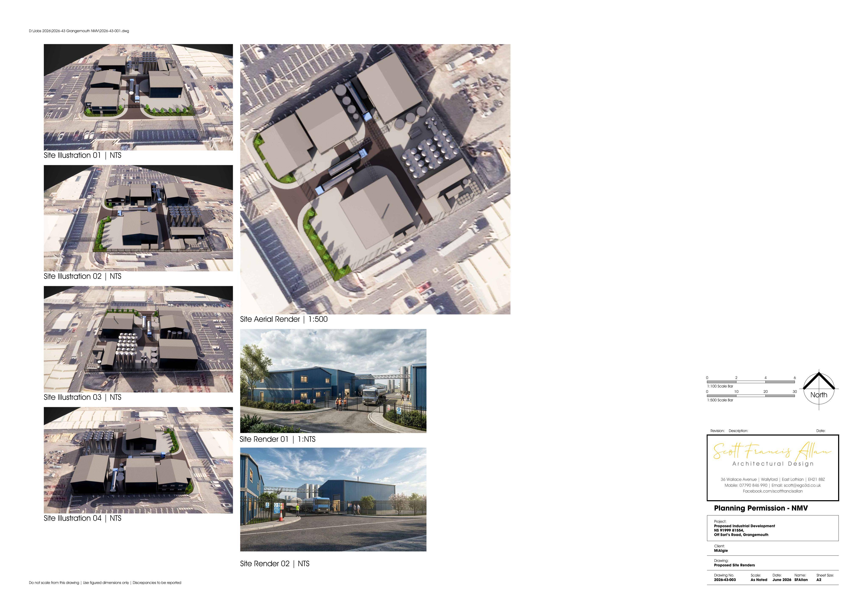Click the 'Site Illustration 03 | NTS' caption

82,397
